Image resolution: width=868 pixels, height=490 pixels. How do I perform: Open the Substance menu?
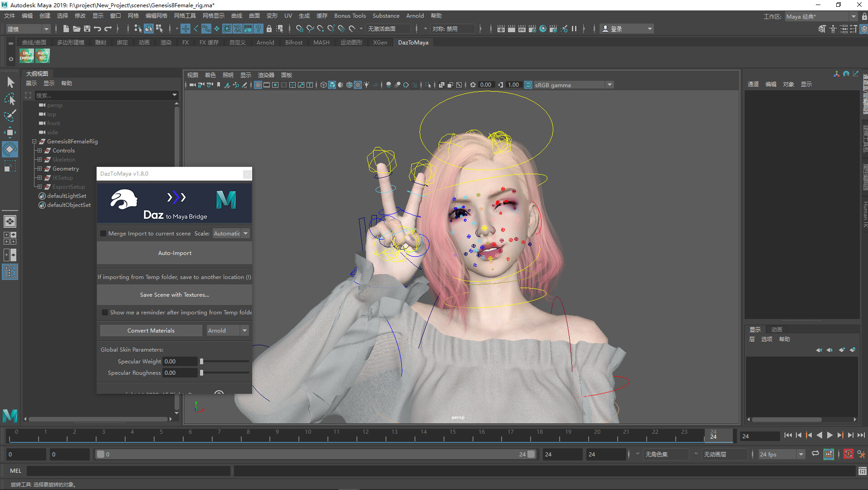[x=386, y=16]
